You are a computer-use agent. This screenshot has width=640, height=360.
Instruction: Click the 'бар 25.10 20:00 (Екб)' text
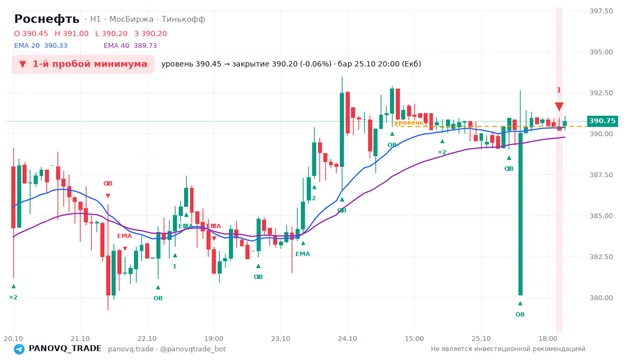[x=379, y=64]
